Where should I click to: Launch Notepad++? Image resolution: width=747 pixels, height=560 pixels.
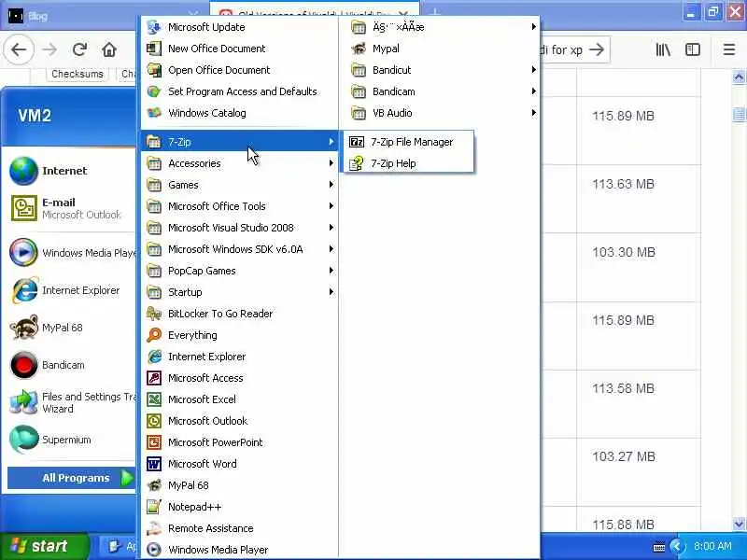tap(240, 507)
